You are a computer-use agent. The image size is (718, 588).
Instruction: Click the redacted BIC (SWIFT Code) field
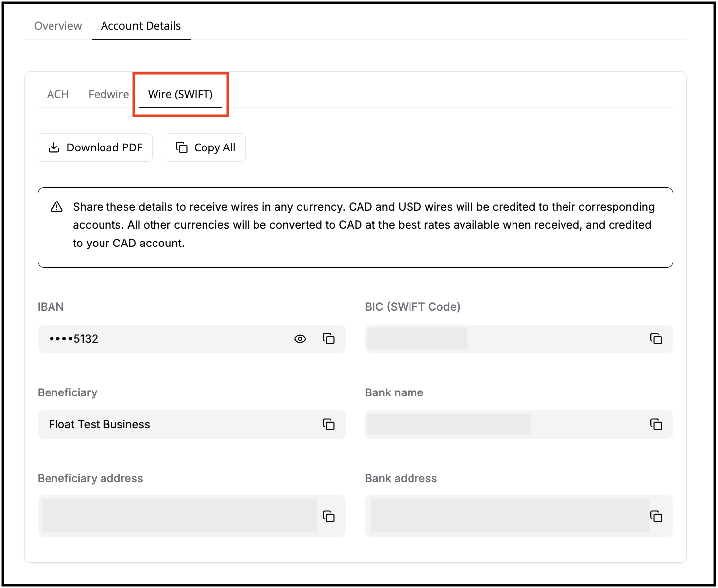(x=417, y=339)
